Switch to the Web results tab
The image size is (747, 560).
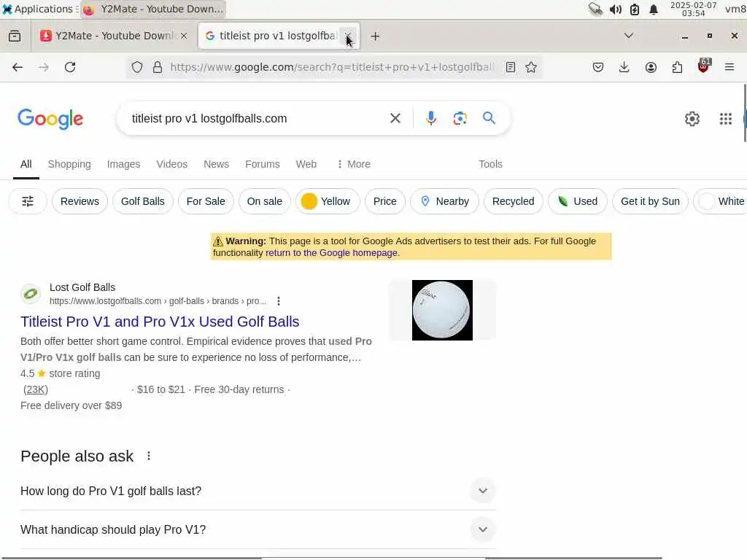point(306,164)
